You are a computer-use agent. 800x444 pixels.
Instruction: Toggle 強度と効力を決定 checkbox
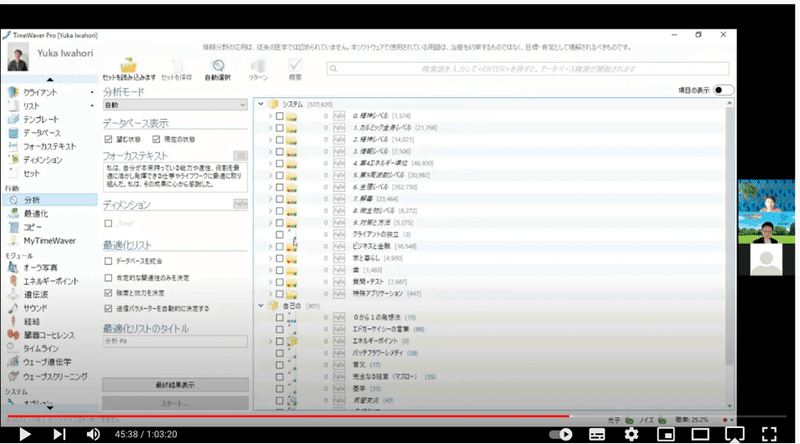coord(108,293)
